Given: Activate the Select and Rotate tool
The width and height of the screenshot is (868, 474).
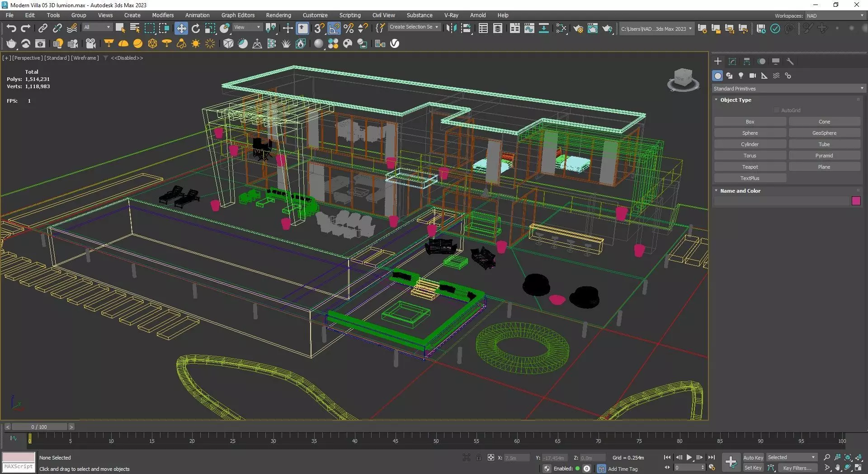Looking at the screenshot, I should point(196,28).
